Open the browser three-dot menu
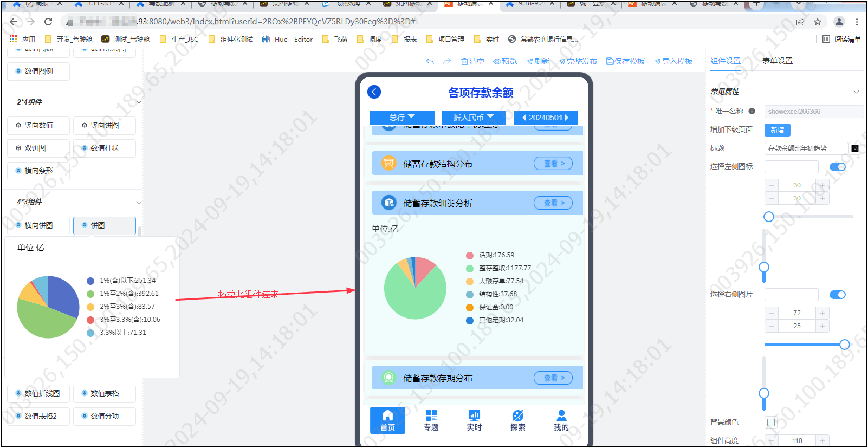This screenshot has height=448, width=868. (x=857, y=22)
